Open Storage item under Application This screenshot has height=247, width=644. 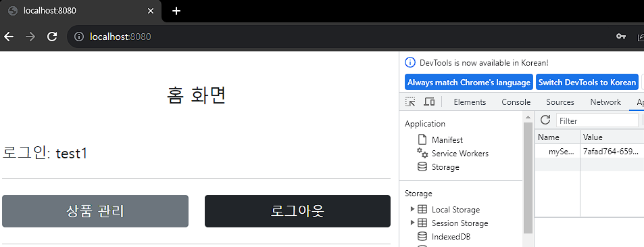pyautogui.click(x=445, y=167)
